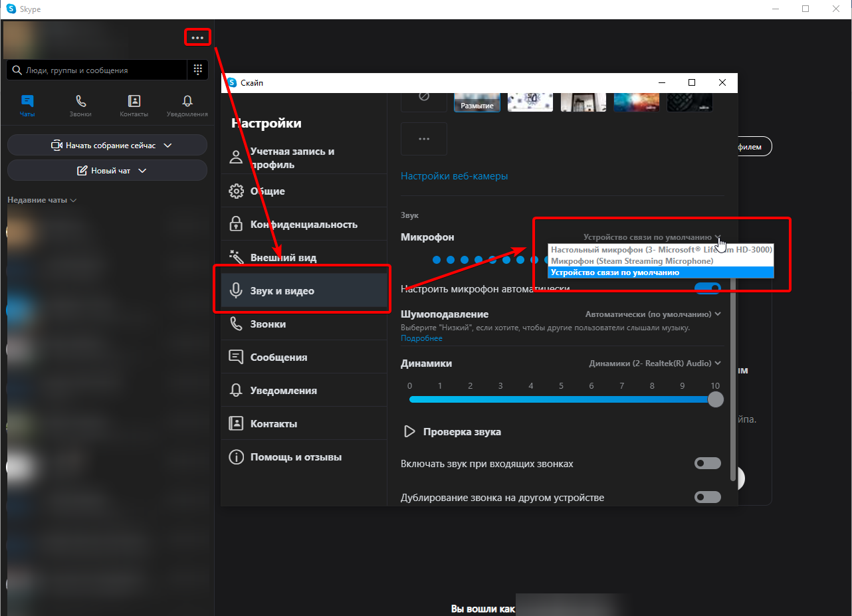Click the Skype logo in main title bar
Viewport: 852px width, 616px height.
click(11, 9)
